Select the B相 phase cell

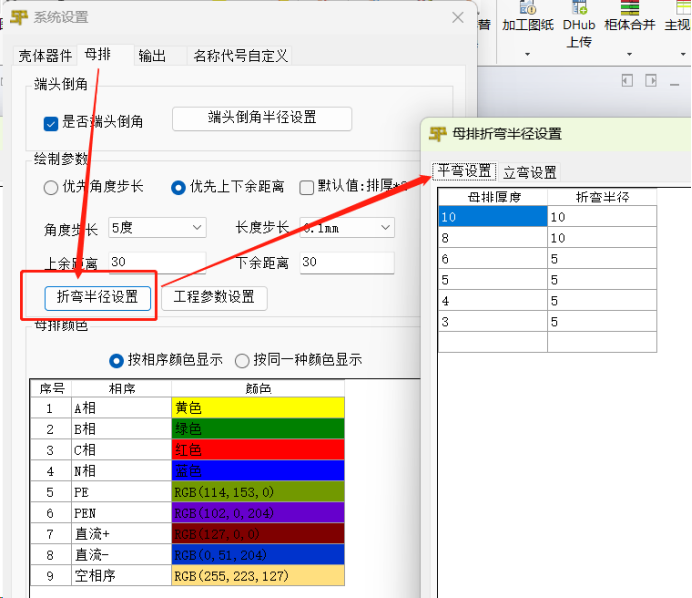click(121, 429)
